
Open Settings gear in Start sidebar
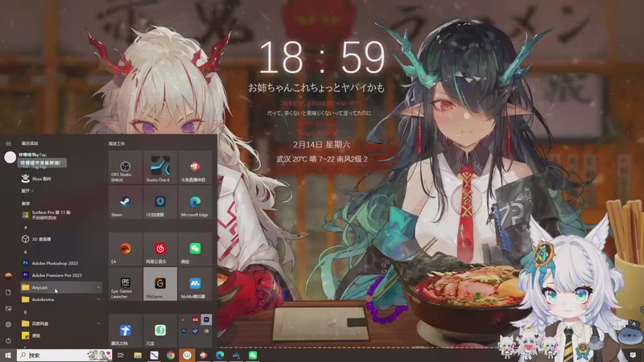click(x=8, y=324)
